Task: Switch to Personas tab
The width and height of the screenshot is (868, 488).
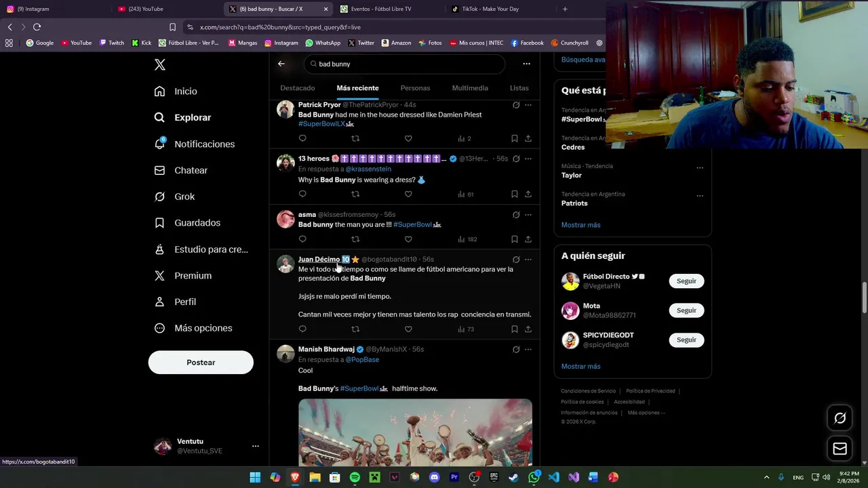Action: pos(415,88)
